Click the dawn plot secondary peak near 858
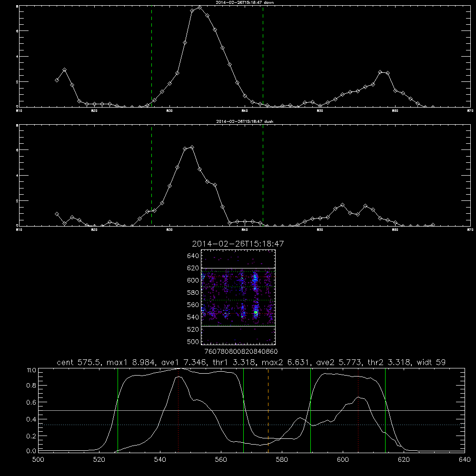The width and height of the screenshot is (476, 476). 380,72
